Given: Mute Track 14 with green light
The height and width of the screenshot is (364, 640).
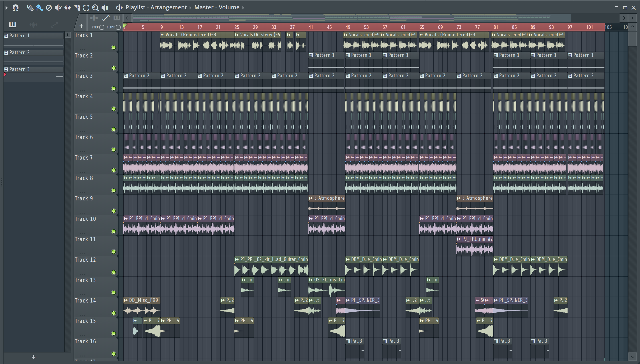Looking at the screenshot, I should click(114, 313).
